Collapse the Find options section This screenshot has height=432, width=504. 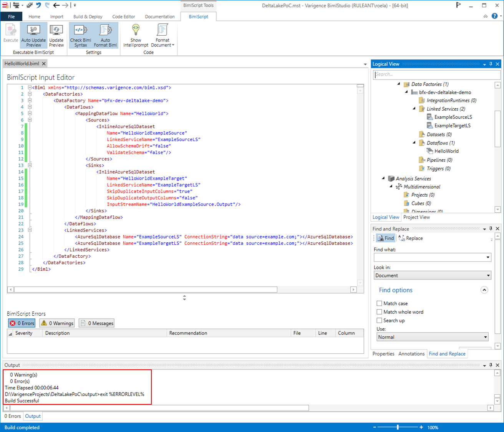(484, 290)
